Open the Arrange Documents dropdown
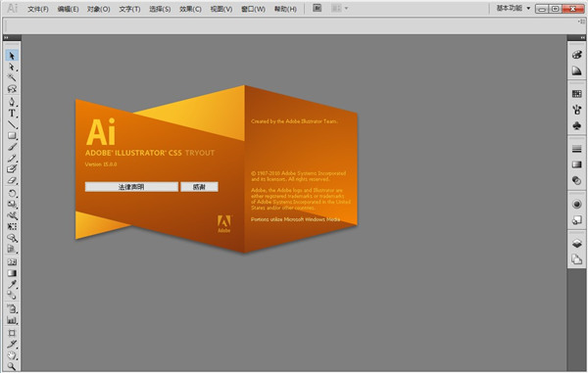 (x=340, y=8)
